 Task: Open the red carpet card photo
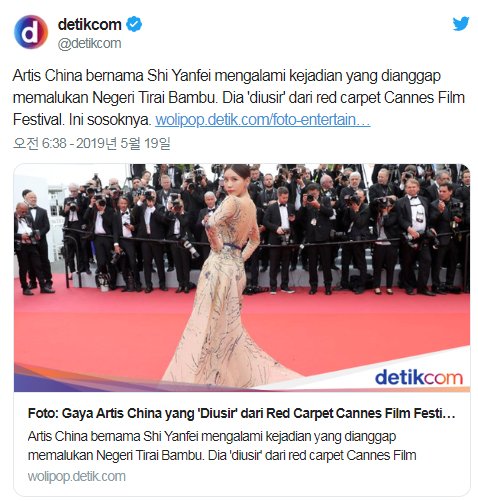[242, 278]
